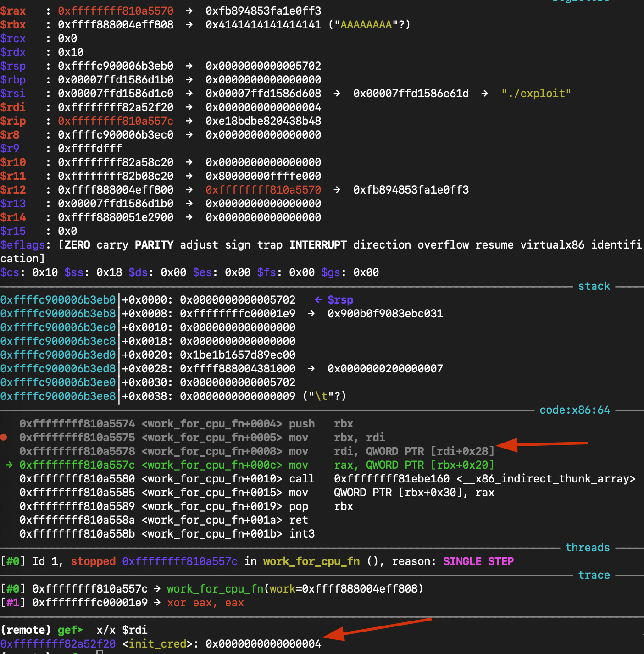The height and width of the screenshot is (654, 644).
Task: Click the blue left arrow before $rsp in stack
Action: (x=318, y=300)
